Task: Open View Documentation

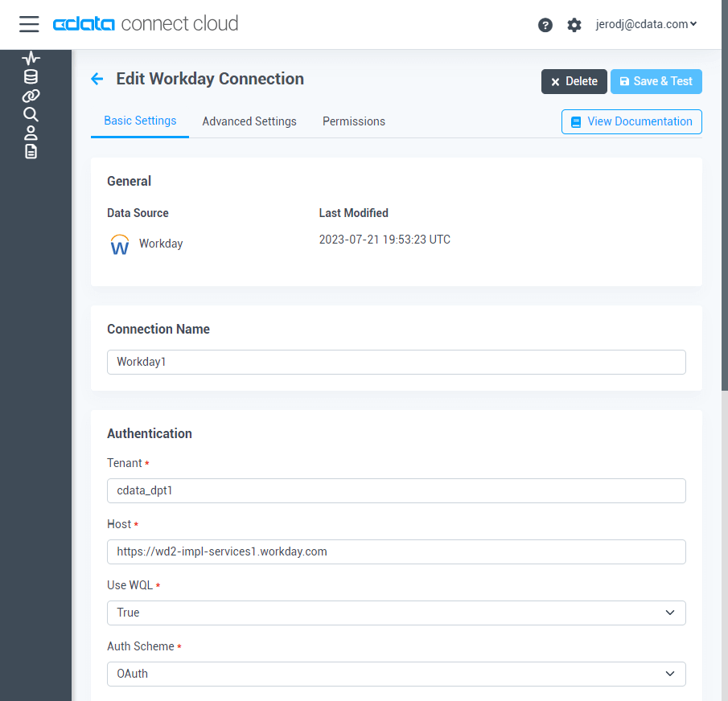Action: [x=631, y=121]
